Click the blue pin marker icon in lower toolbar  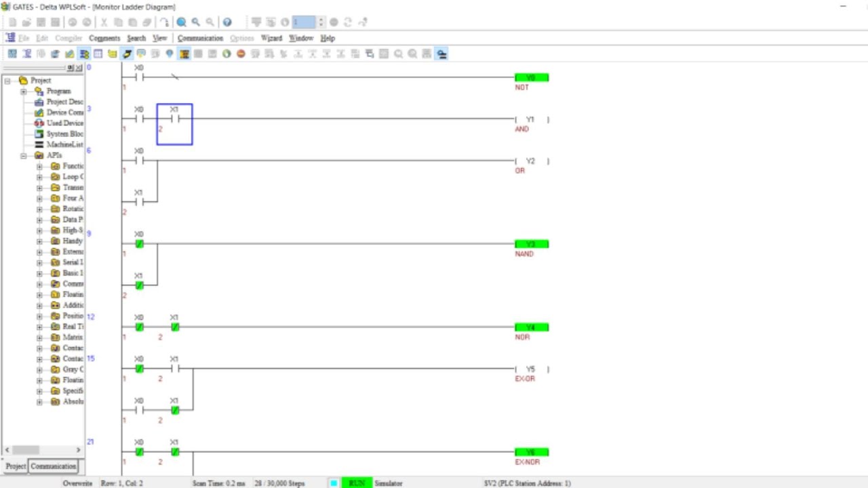[170, 54]
